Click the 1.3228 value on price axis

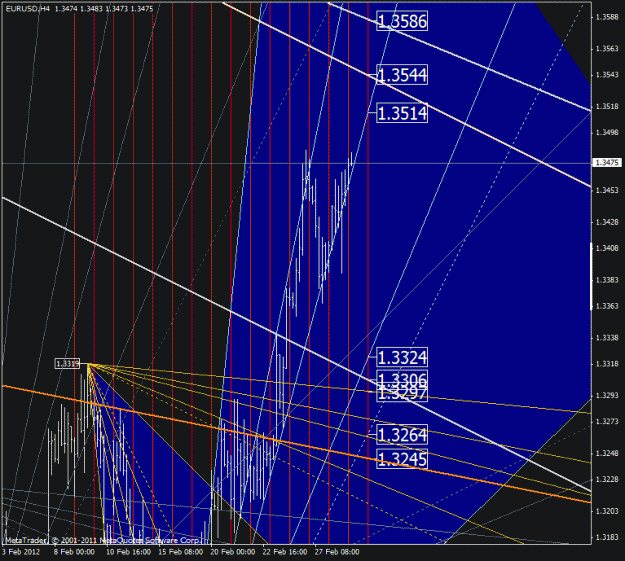(x=607, y=479)
